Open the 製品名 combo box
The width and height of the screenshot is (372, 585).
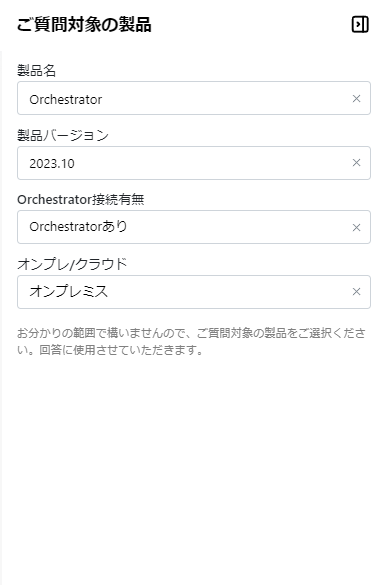tap(194, 98)
